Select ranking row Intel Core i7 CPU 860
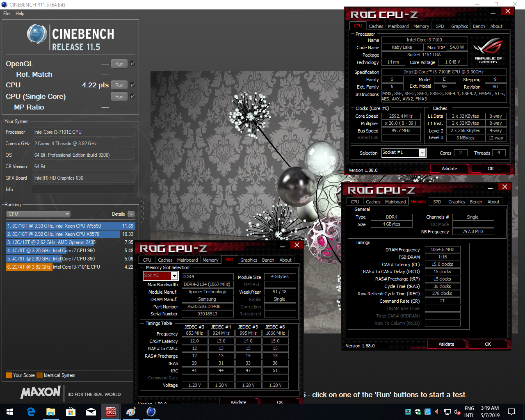 70,259
